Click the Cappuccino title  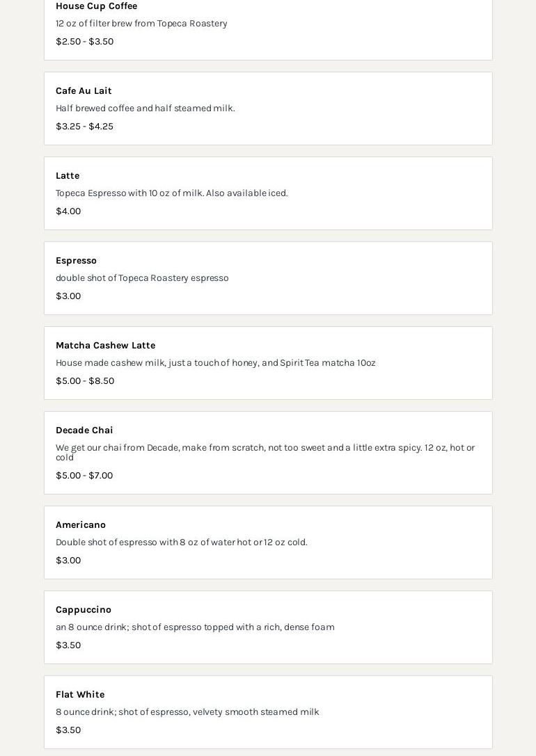(84, 610)
